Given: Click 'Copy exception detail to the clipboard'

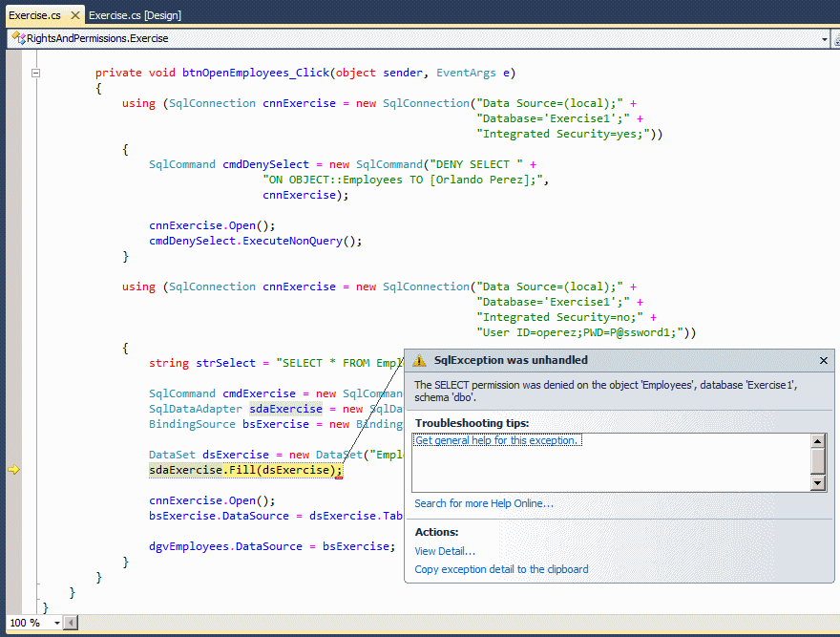Looking at the screenshot, I should pyautogui.click(x=501, y=569).
